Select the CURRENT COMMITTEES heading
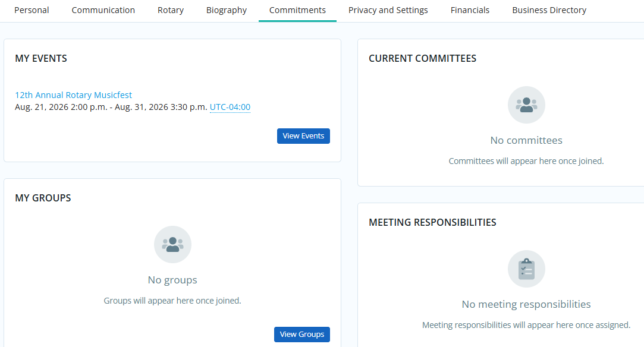The image size is (644, 347). 423,59
